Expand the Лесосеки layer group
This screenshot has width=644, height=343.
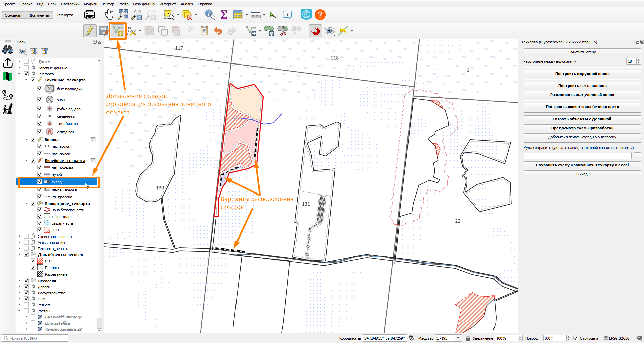coord(19,281)
